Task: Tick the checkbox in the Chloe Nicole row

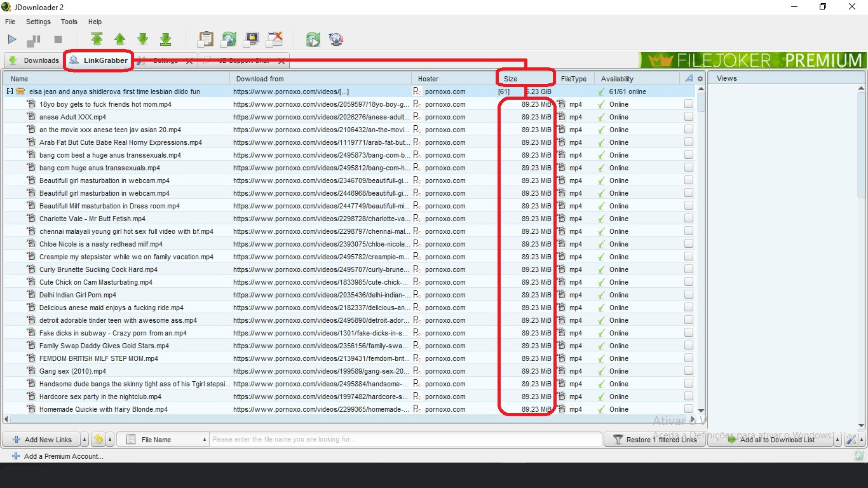Action: click(689, 244)
